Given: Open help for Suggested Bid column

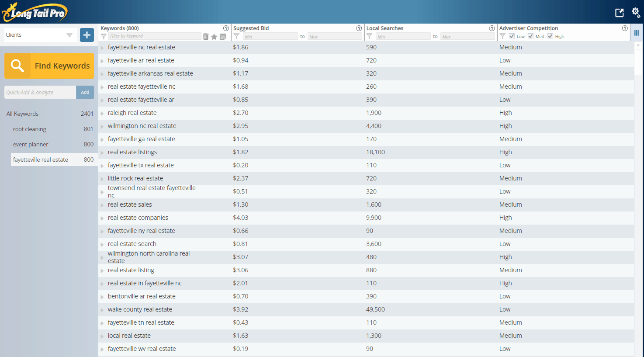Looking at the screenshot, I should (359, 28).
